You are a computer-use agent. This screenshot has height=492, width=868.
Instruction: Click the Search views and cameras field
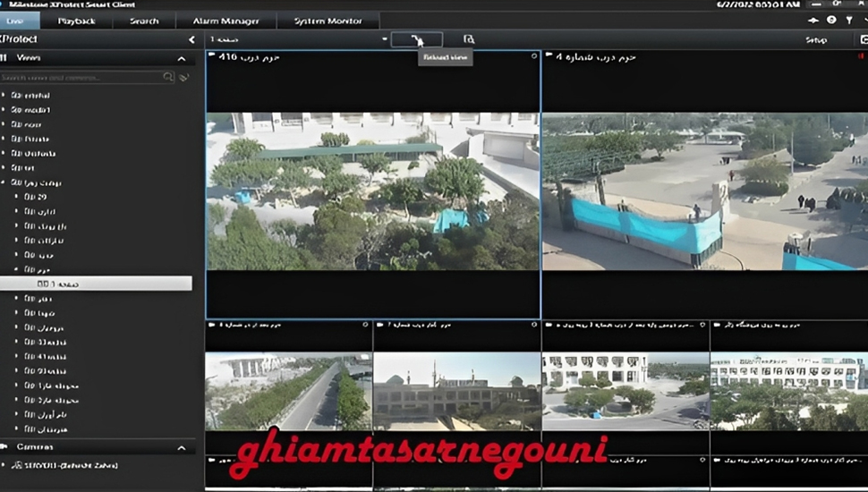click(x=81, y=78)
